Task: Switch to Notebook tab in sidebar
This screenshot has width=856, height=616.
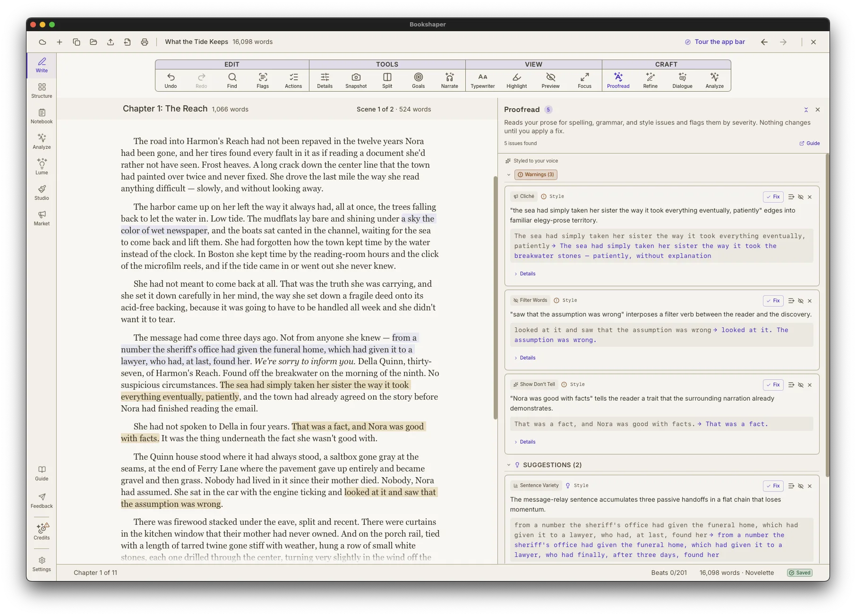Action: pyautogui.click(x=42, y=116)
